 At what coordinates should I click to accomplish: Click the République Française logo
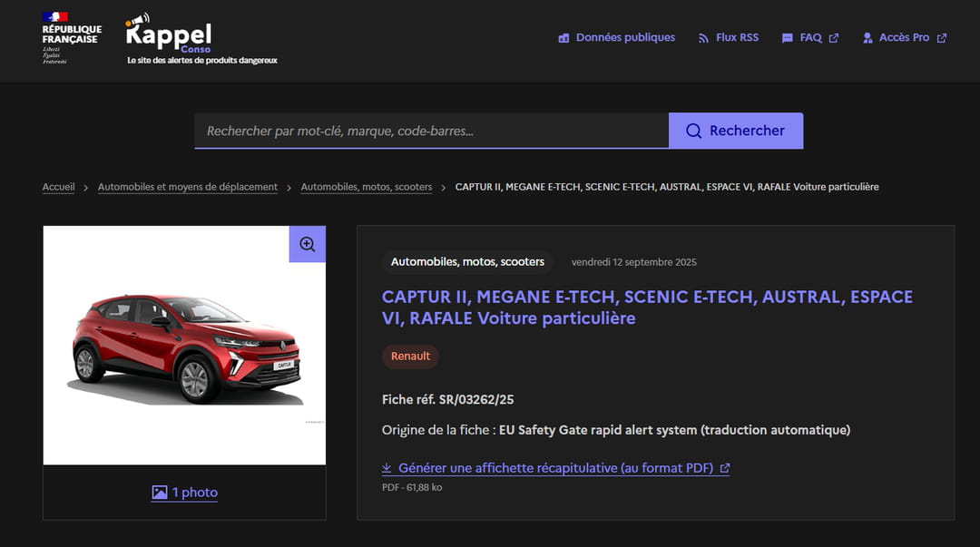coord(71,37)
